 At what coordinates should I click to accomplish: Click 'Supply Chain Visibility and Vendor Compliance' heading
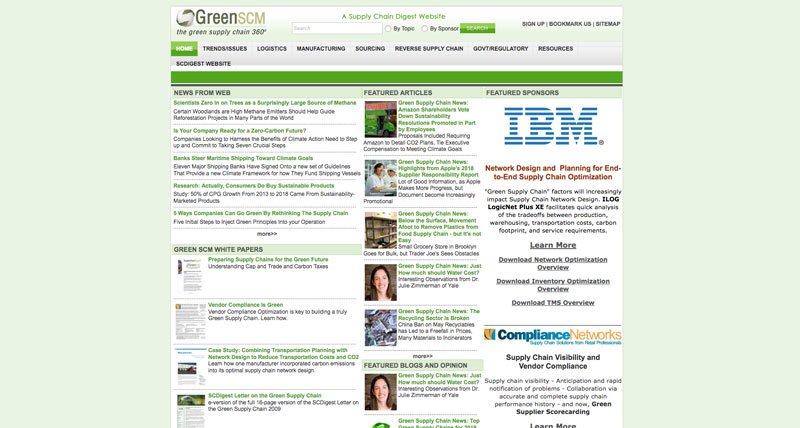[553, 362]
